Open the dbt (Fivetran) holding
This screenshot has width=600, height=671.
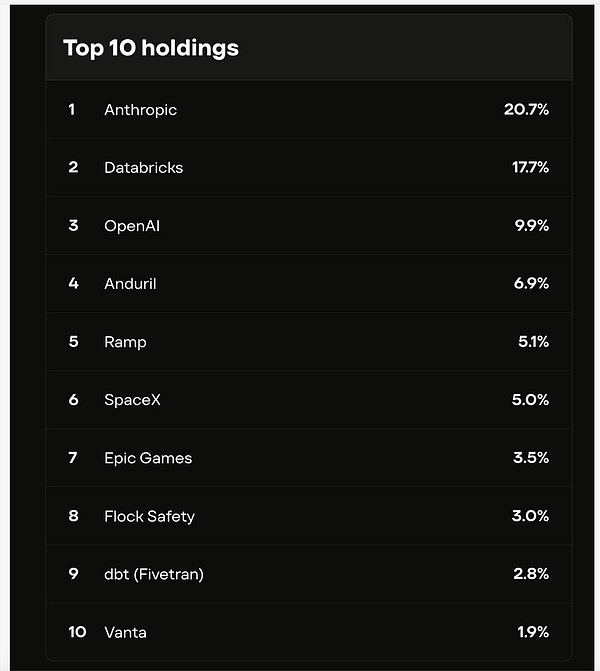(154, 574)
